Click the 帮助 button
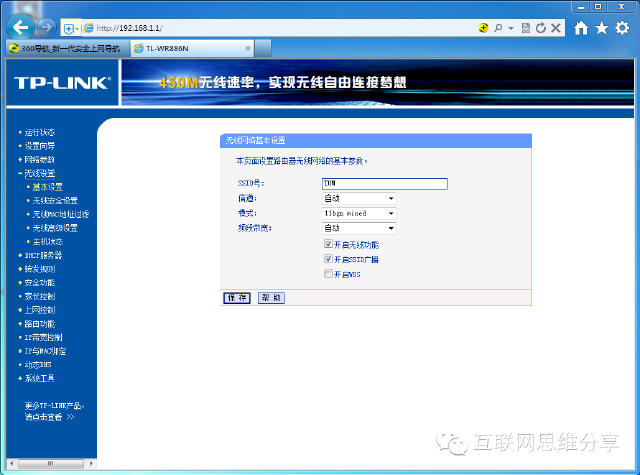 (271, 298)
